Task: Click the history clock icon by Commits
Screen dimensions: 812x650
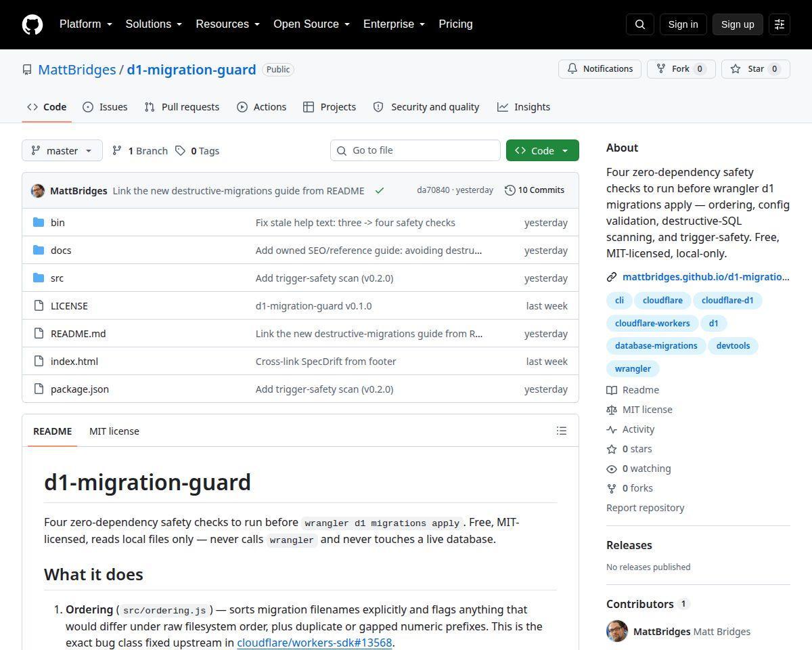Action: [510, 190]
